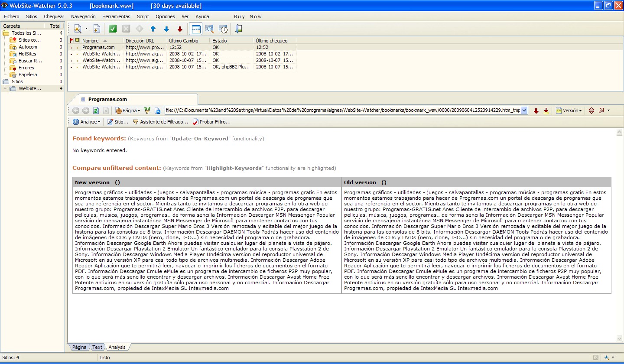Click the add page with plus icon
This screenshot has width=624, height=364.
pyautogui.click(x=97, y=29)
